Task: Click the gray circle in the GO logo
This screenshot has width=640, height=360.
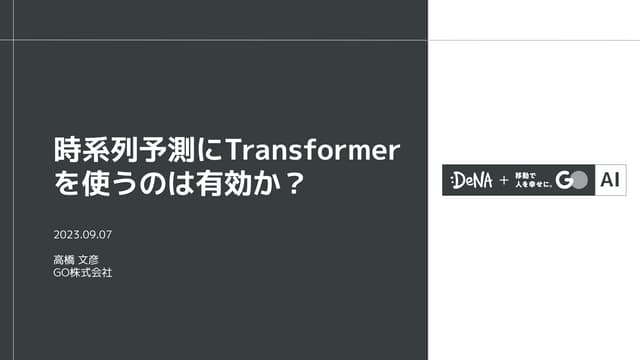Action: [x=580, y=180]
